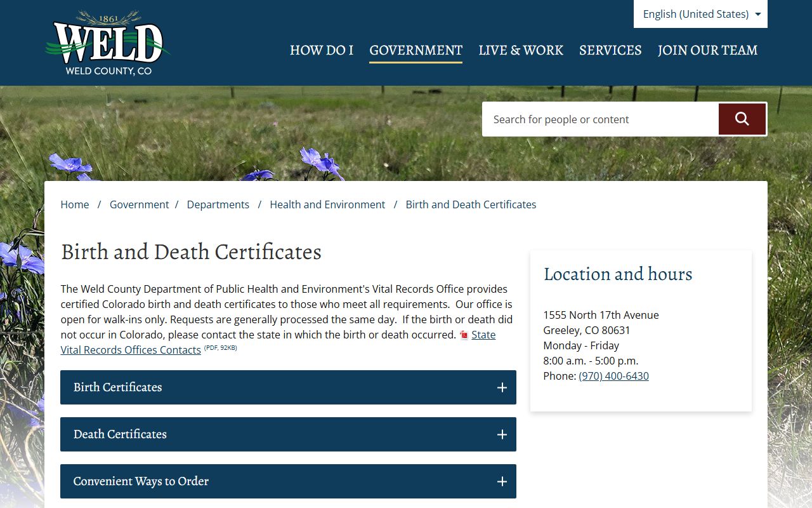Viewport: 812px width, 508px height.
Task: Open the Join Our Team menu
Action: pyautogui.click(x=707, y=50)
